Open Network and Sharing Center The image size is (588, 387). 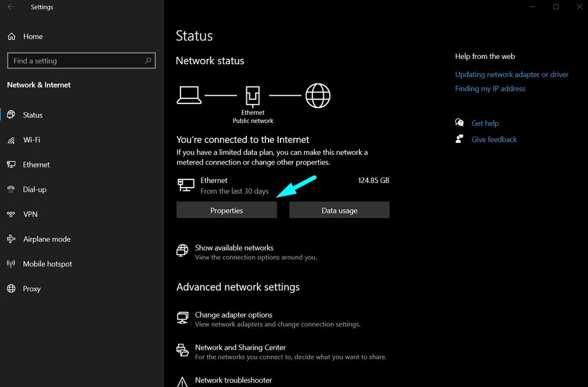240,347
